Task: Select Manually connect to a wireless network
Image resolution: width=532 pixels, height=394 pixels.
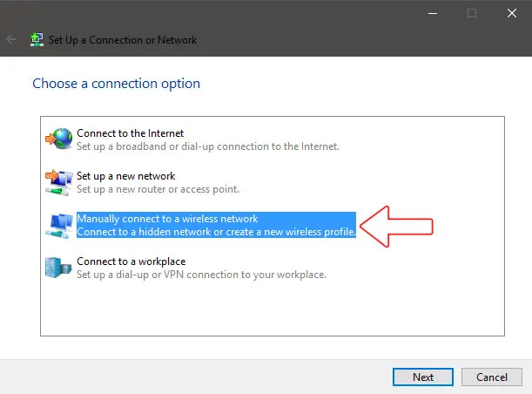Action: click(x=167, y=219)
